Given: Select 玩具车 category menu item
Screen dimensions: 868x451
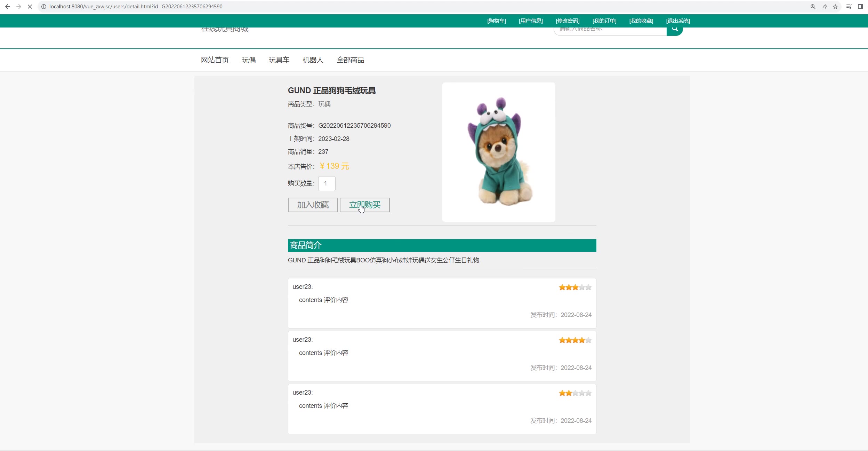Looking at the screenshot, I should pyautogui.click(x=279, y=60).
